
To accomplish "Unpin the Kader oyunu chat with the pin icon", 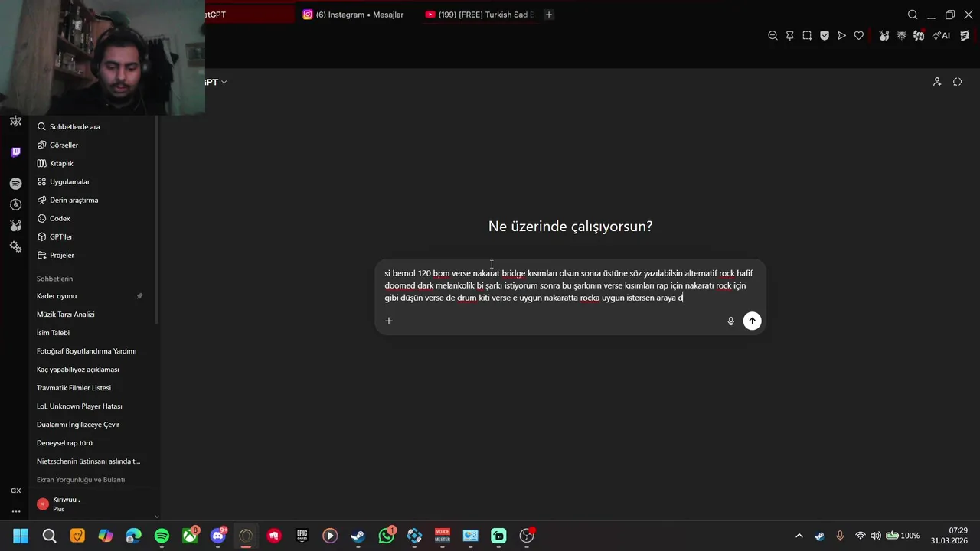I will tap(139, 296).
